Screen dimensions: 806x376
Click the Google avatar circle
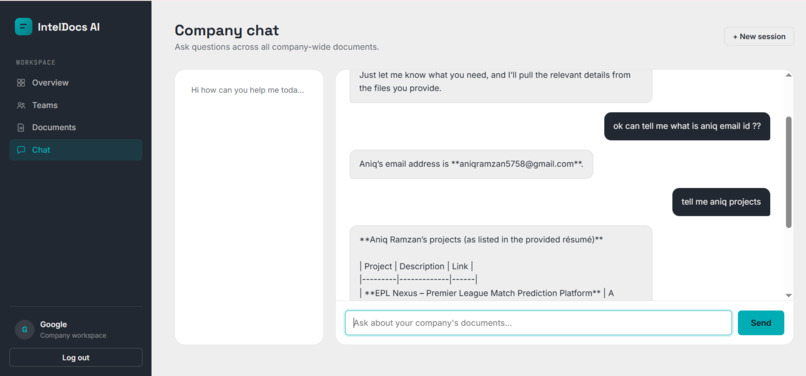[25, 330]
